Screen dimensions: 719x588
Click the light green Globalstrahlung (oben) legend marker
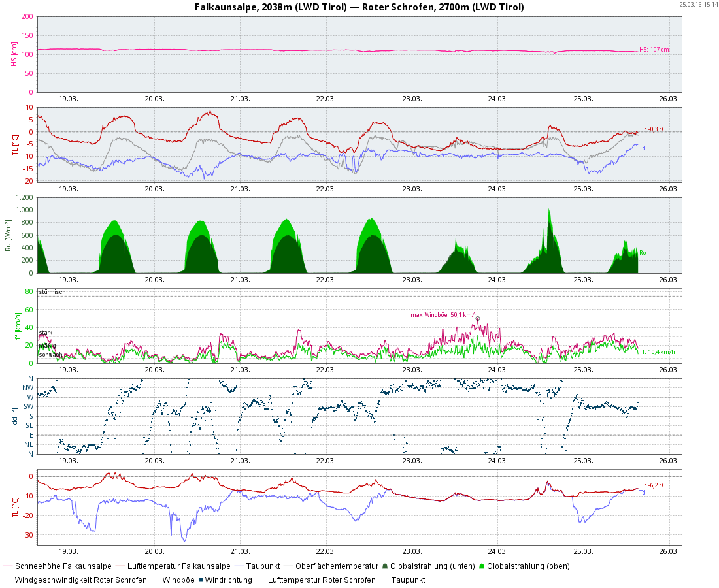[482, 566]
